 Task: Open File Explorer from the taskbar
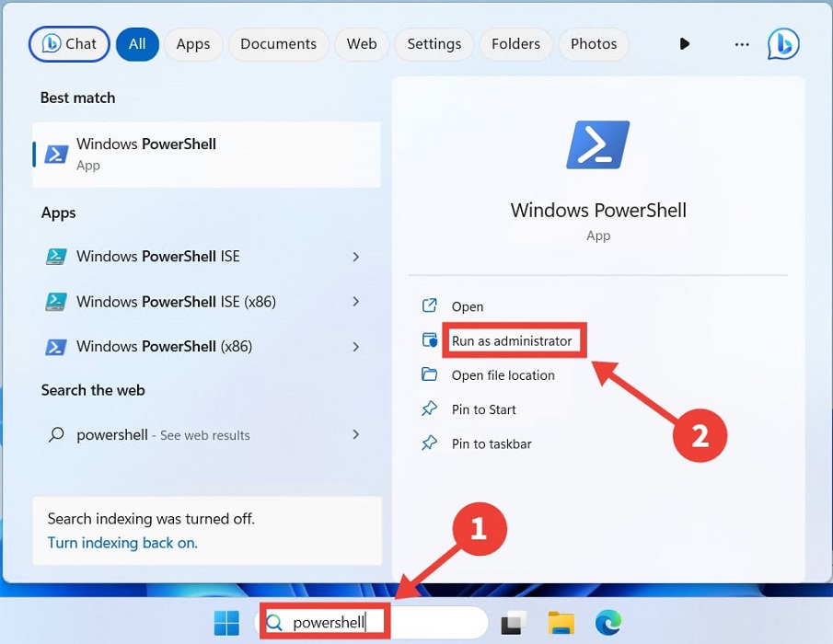(x=561, y=621)
